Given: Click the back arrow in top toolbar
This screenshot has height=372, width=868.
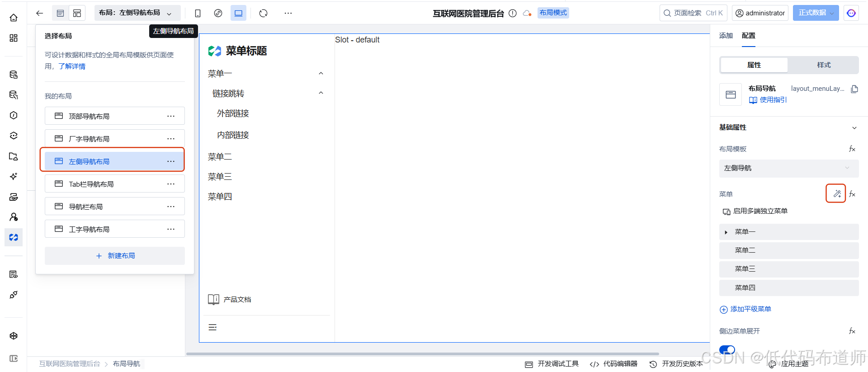Looking at the screenshot, I should click(40, 13).
